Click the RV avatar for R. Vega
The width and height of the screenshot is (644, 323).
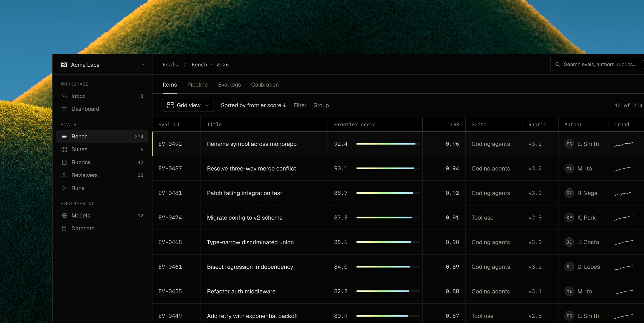(569, 193)
